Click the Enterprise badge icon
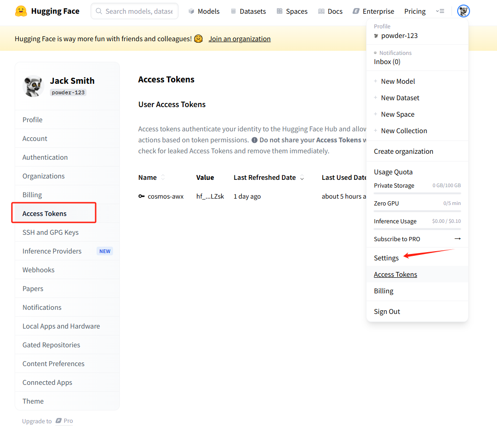The image size is (497, 448). (x=356, y=11)
